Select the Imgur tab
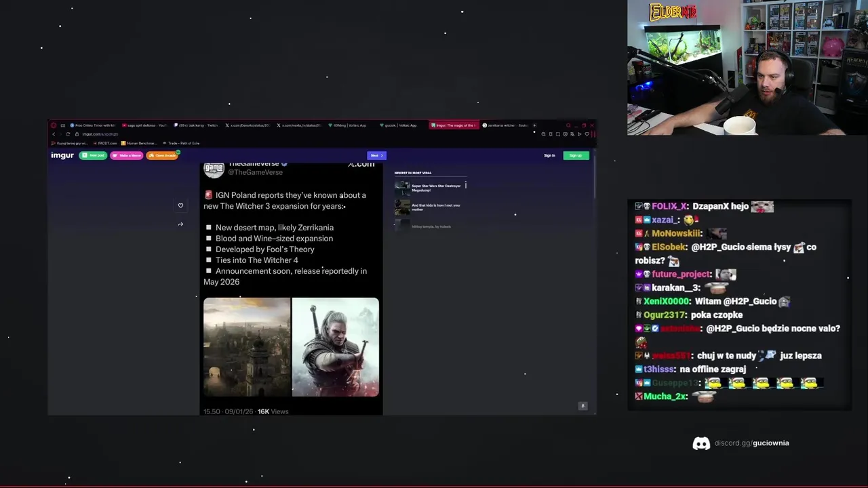This screenshot has height=488, width=868. coord(454,125)
